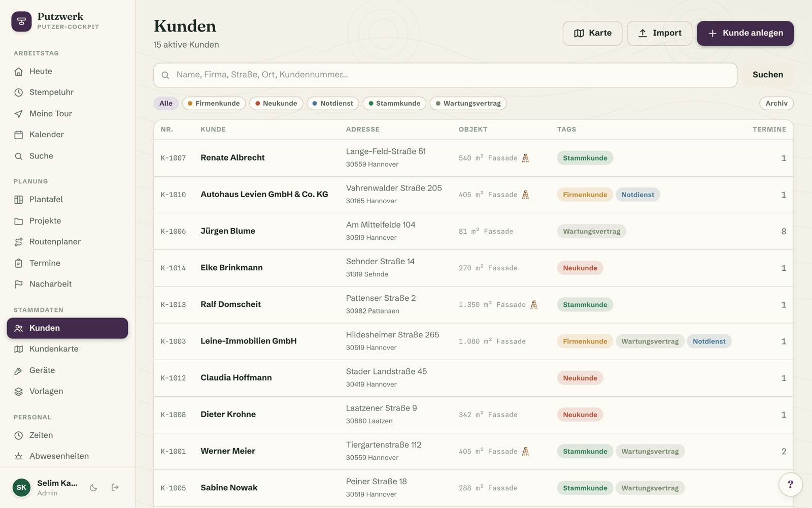Toggle dark mode moon icon

pos(93,488)
